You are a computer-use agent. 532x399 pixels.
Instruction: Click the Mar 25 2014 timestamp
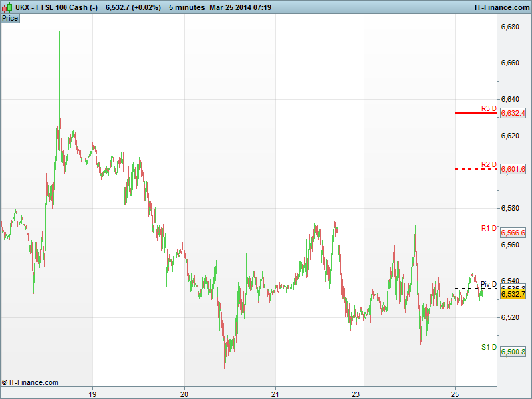pos(242,7)
